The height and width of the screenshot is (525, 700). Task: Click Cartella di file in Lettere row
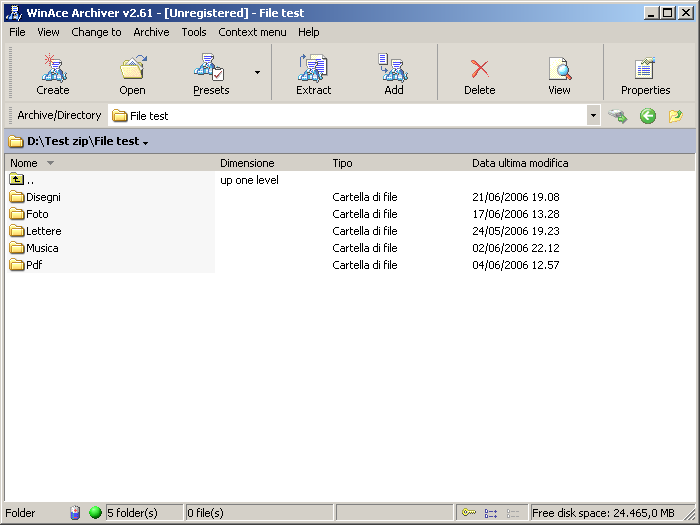pos(365,231)
